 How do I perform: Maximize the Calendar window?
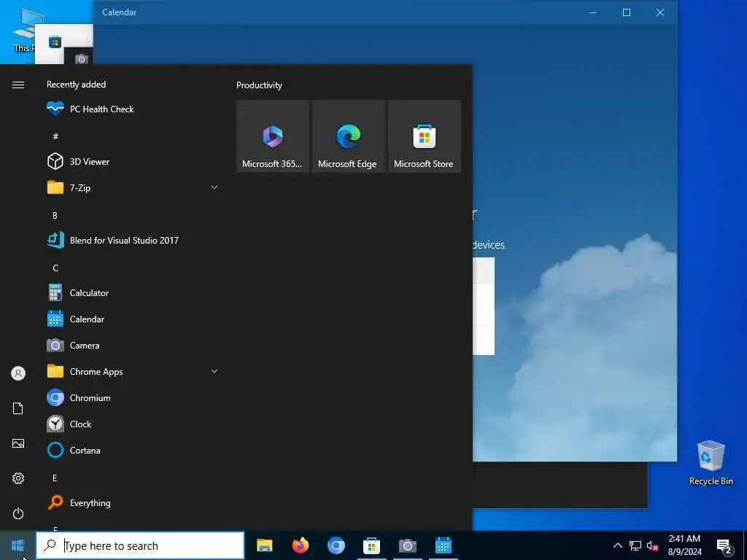coord(627,12)
